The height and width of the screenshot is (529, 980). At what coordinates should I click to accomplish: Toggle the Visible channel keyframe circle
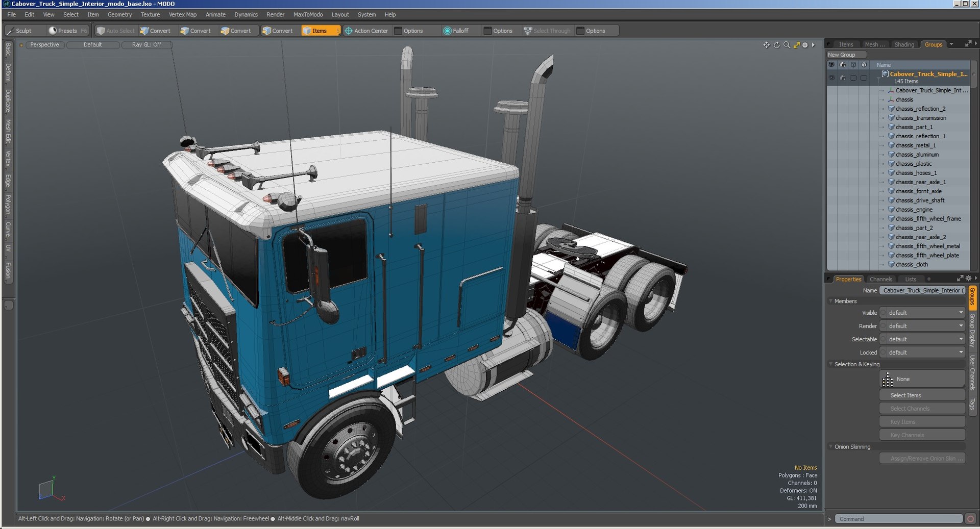click(883, 313)
